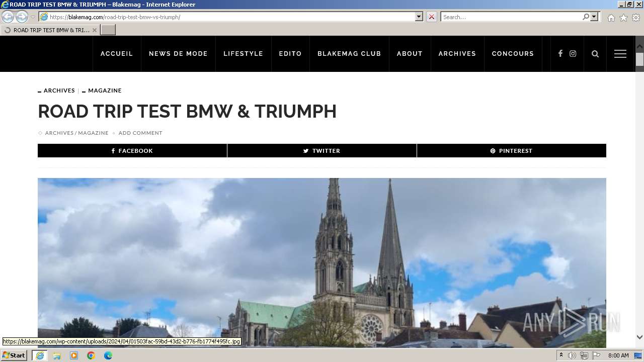644x362 pixels.
Task: Share article on PINTEREST button
Action: point(512,151)
